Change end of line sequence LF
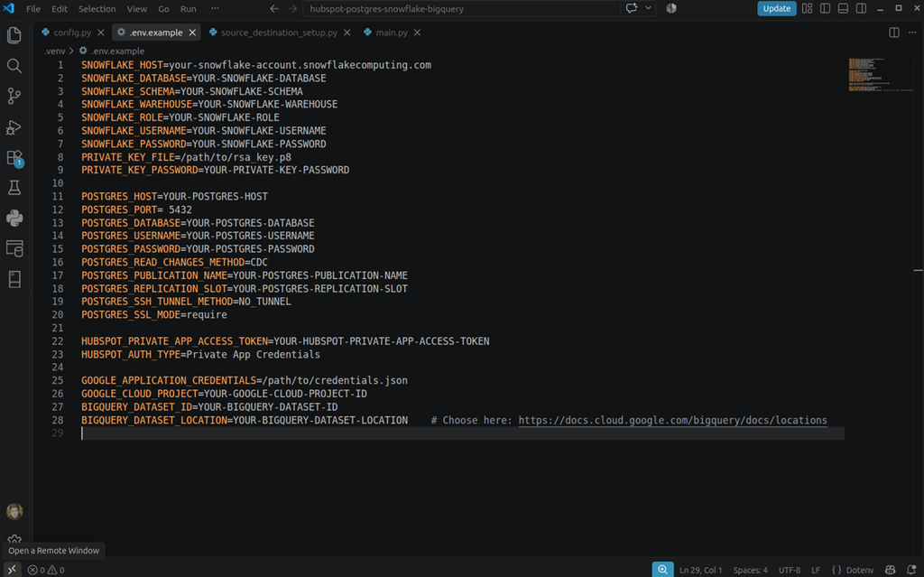This screenshot has height=577, width=924. [816, 570]
